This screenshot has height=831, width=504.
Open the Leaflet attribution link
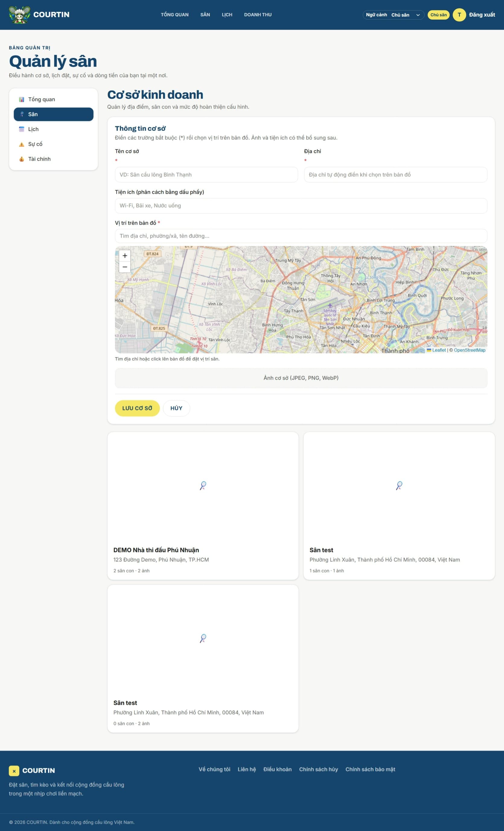click(x=439, y=350)
